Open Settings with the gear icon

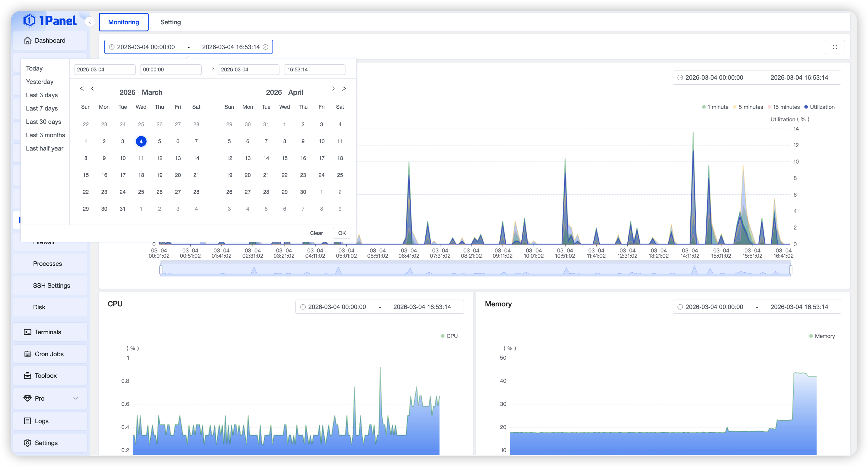[46, 443]
